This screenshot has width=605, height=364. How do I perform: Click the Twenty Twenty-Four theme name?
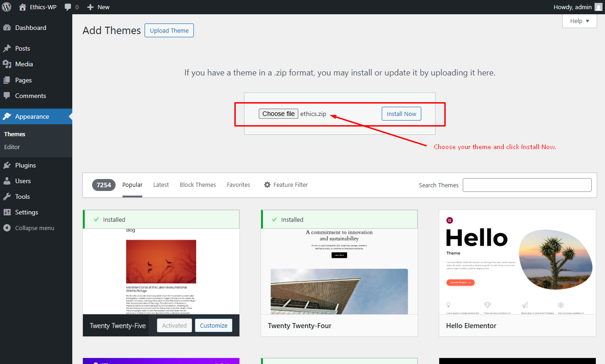tap(300, 325)
